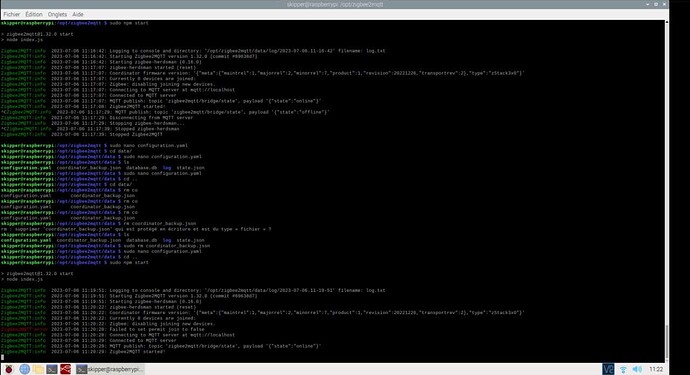Open the Wi-Fi network tray icon
This screenshot has height=375, width=690.
[x=623, y=369]
